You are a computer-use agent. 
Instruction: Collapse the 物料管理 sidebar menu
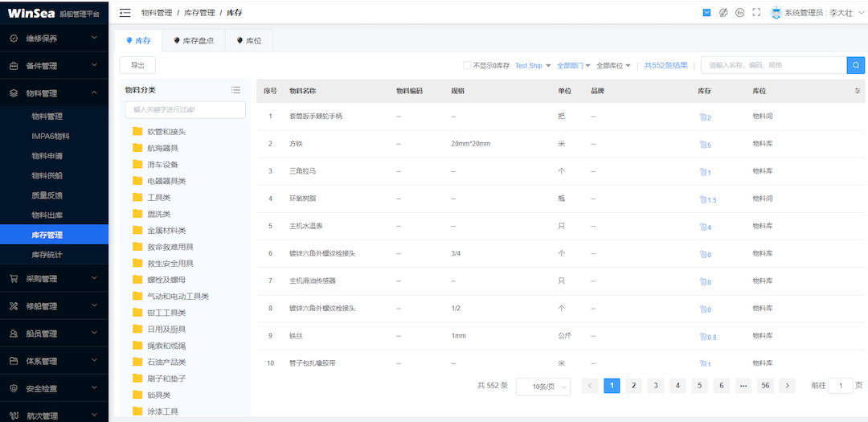click(x=55, y=93)
